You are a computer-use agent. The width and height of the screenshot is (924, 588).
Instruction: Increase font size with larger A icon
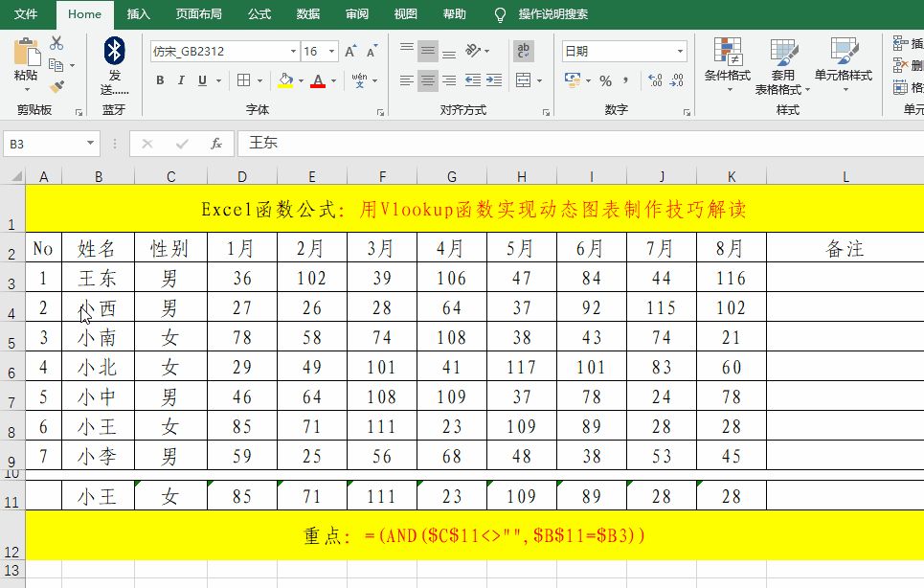(x=349, y=52)
